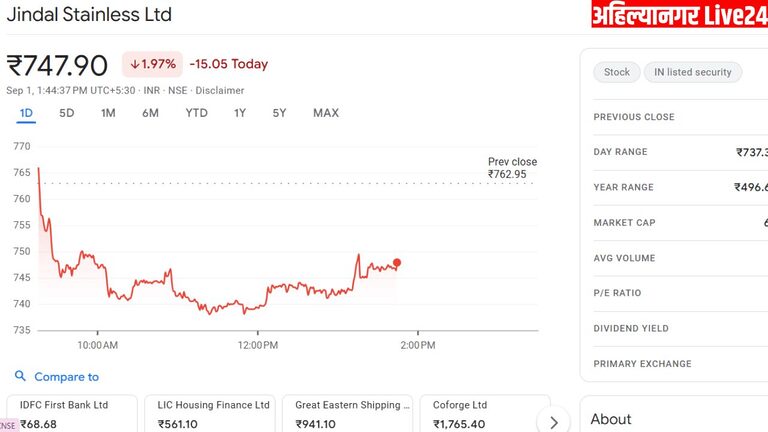Click the Compare to link
Image resolution: width=768 pixels, height=432 pixels.
click(66, 377)
